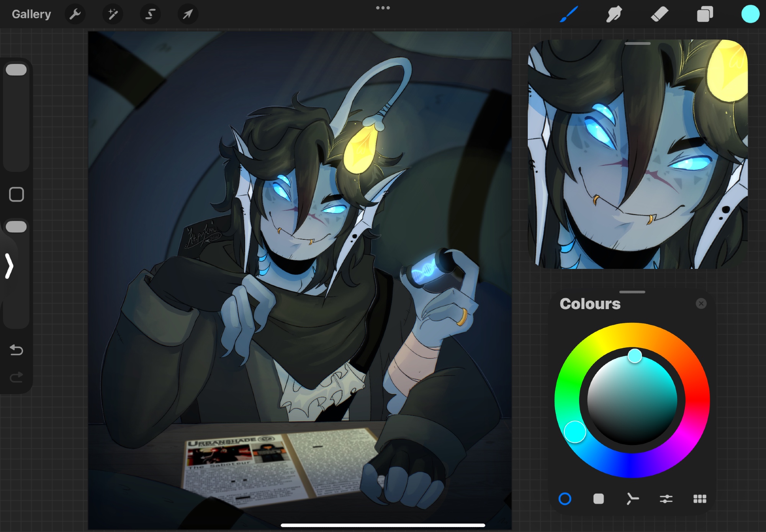Switch to Harmony colour tab
The image size is (766, 532).
click(632, 499)
